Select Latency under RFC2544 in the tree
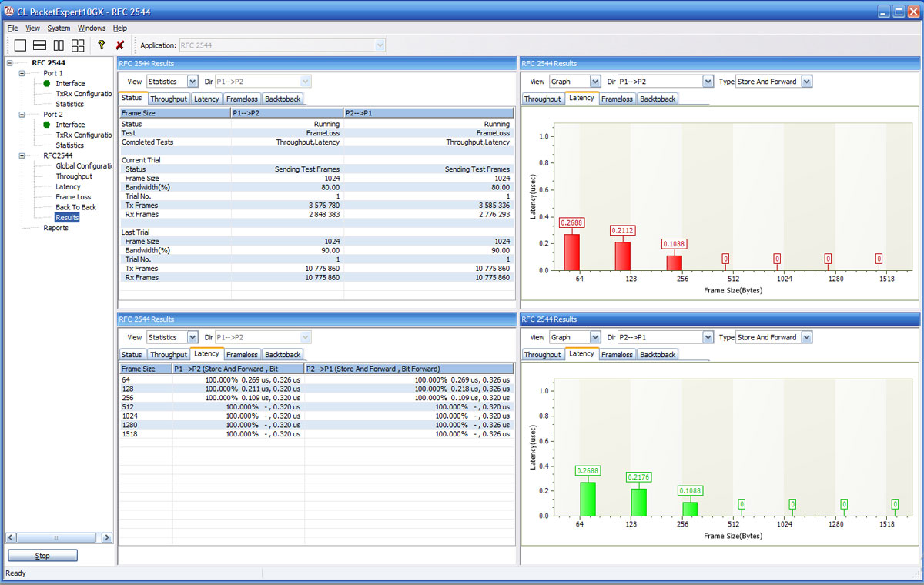The width and height of the screenshot is (924, 585). coord(68,186)
